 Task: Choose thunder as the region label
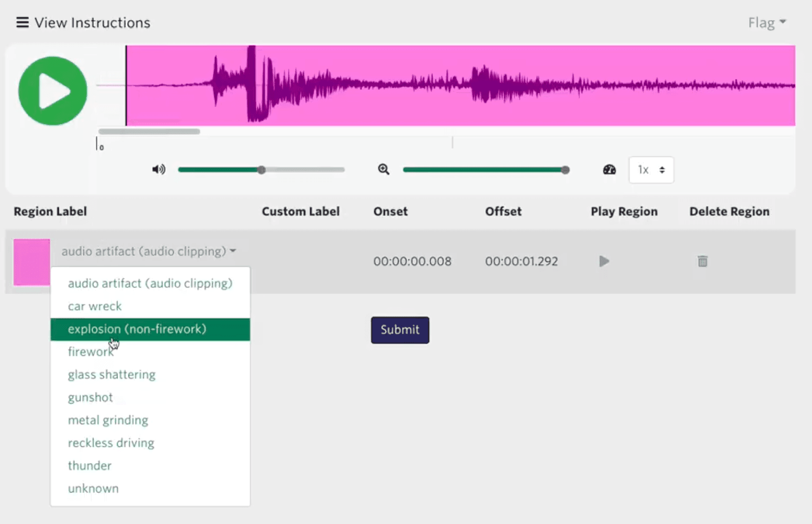coord(89,466)
